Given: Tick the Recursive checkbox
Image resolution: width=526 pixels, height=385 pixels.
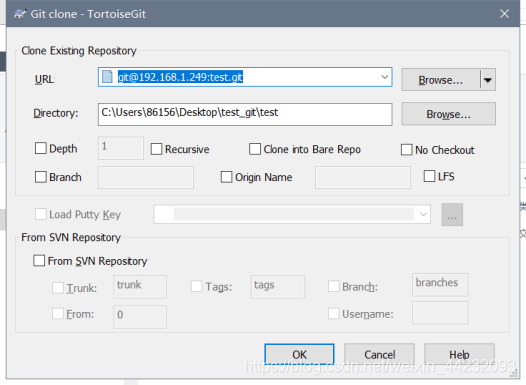Looking at the screenshot, I should tap(156, 149).
